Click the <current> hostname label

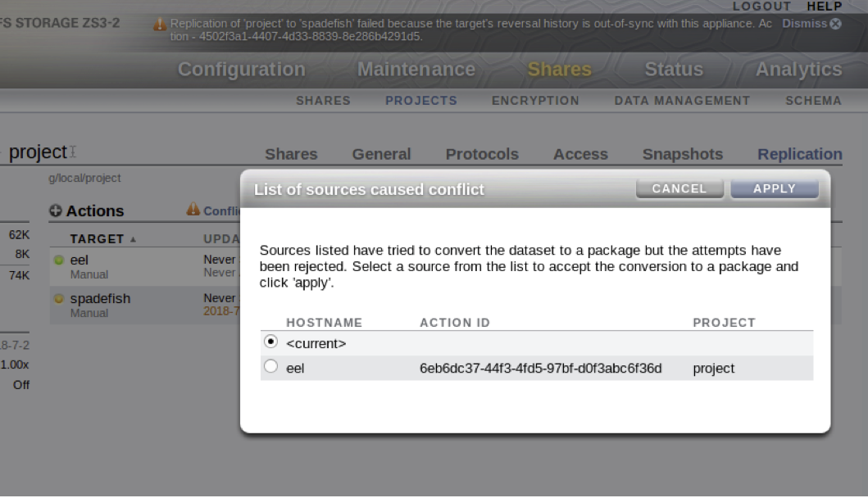(316, 344)
